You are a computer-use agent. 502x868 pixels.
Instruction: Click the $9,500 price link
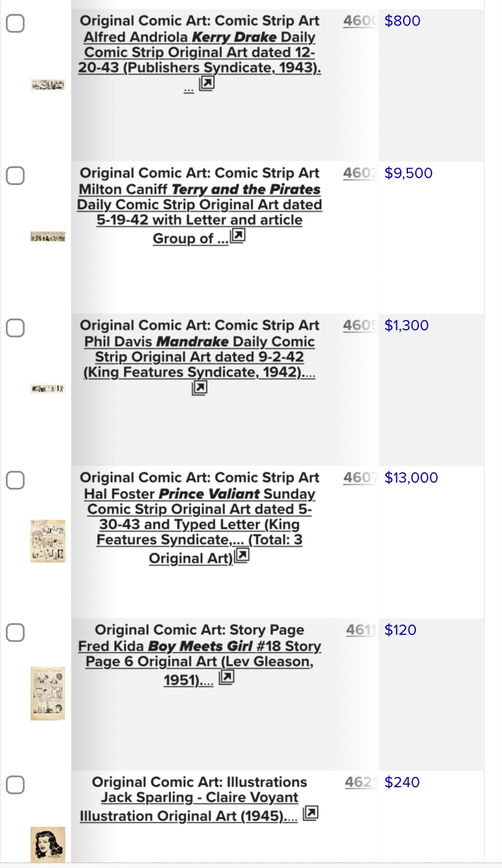[409, 174]
